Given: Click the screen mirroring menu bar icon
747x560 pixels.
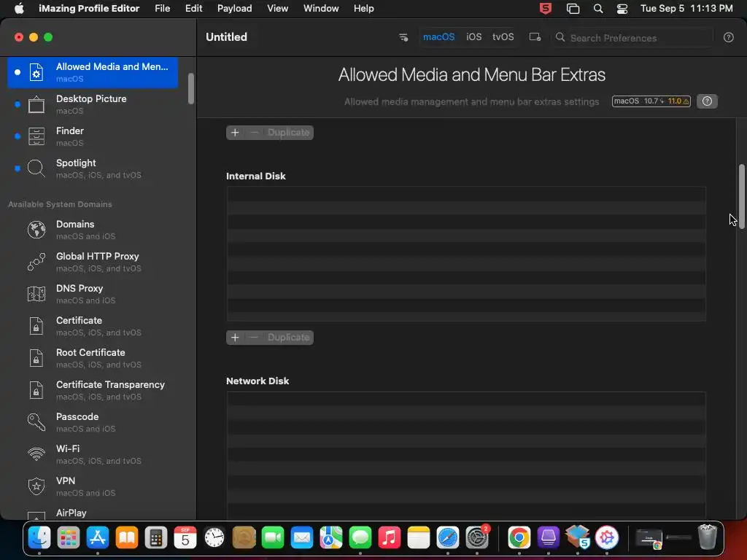Looking at the screenshot, I should pyautogui.click(x=573, y=9).
